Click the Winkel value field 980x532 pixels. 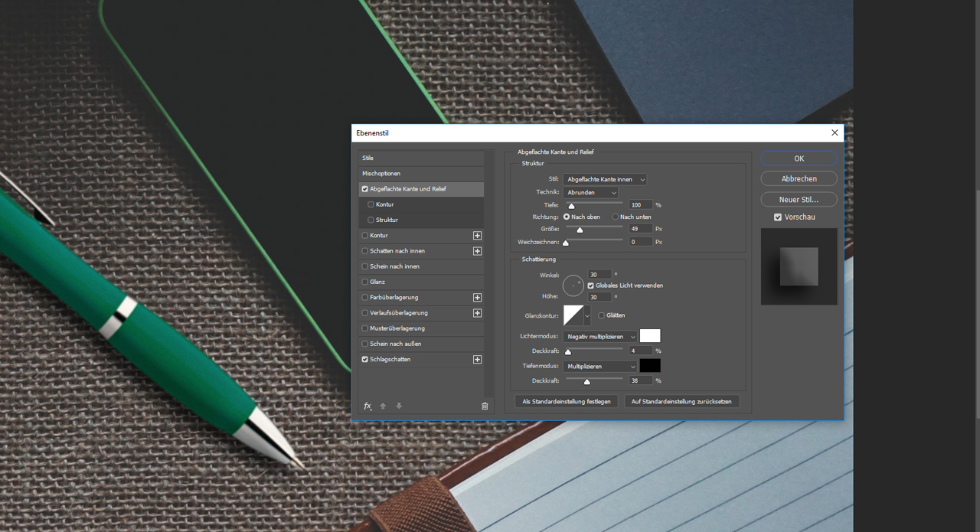pyautogui.click(x=599, y=274)
